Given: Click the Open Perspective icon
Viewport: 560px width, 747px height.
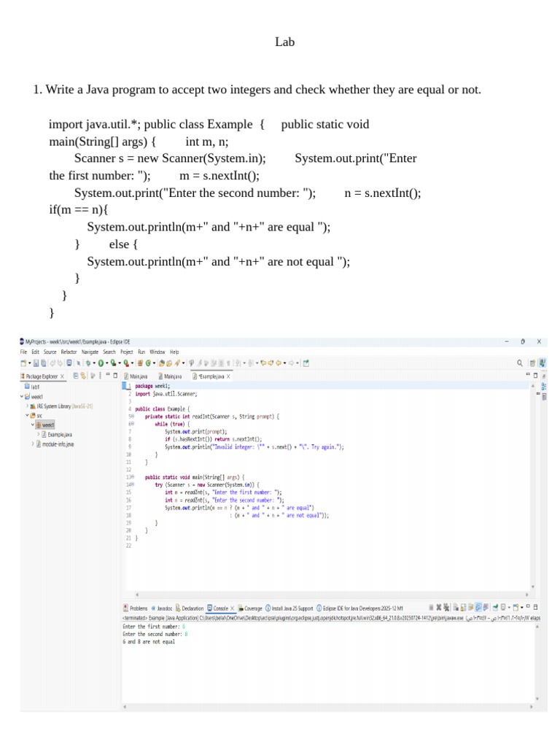Looking at the screenshot, I should tap(532, 363).
